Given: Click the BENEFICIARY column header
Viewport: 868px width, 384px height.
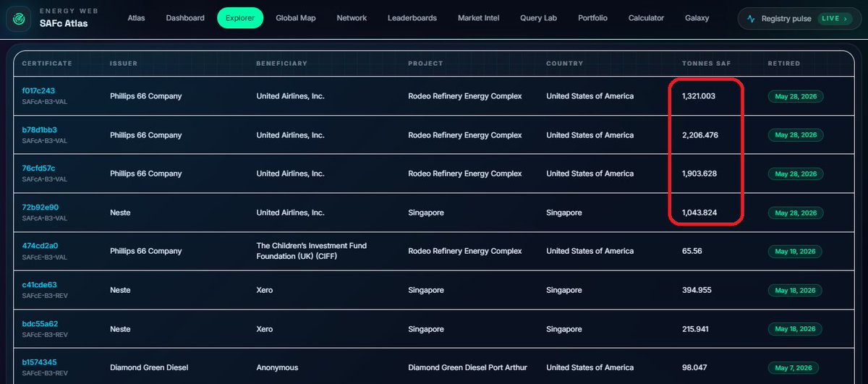Looking at the screenshot, I should point(282,64).
